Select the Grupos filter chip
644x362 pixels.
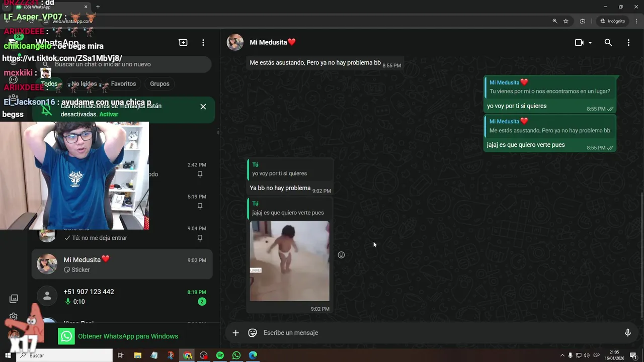[159, 84]
